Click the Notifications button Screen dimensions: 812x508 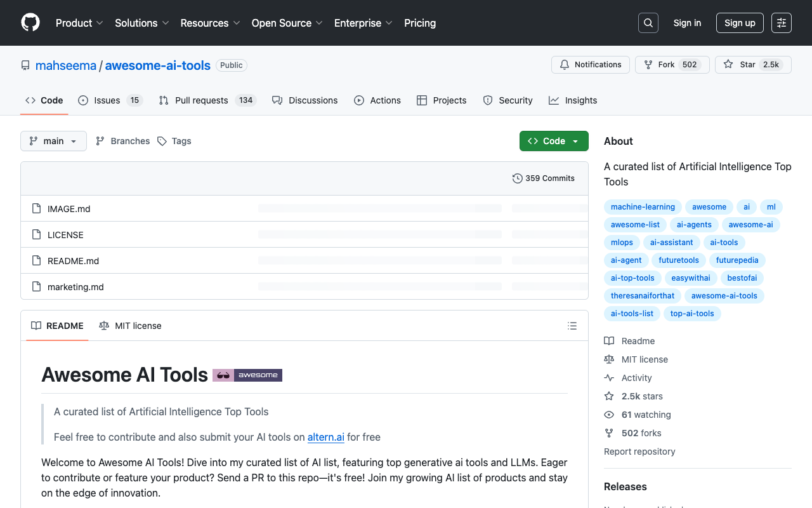[x=591, y=65]
